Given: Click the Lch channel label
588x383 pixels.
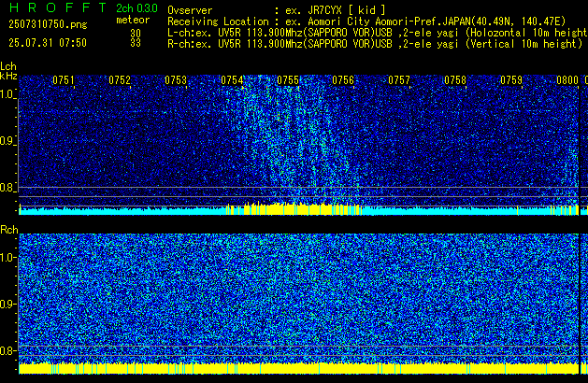Looking at the screenshot, I should (x=8, y=66).
